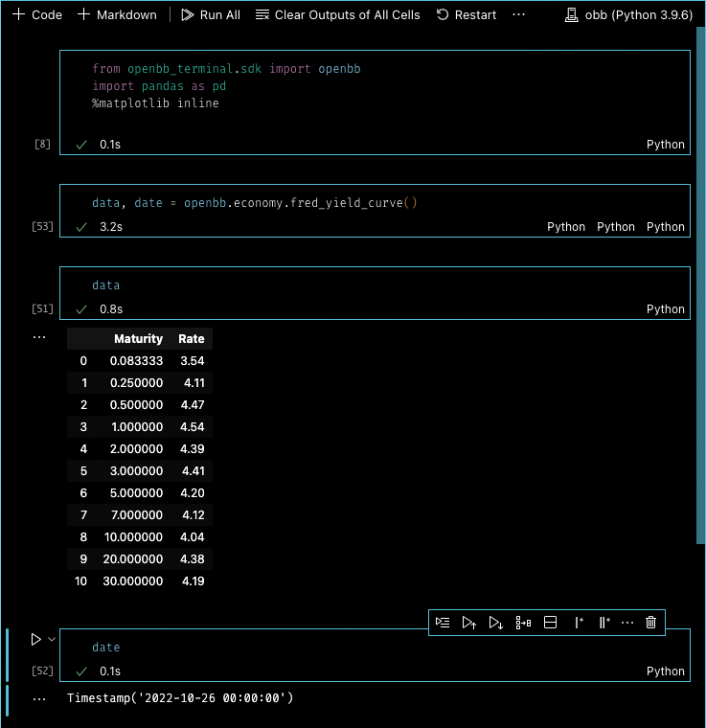Select Rate value 4.04
Viewport: 706px width, 728px height.
pyautogui.click(x=193, y=537)
